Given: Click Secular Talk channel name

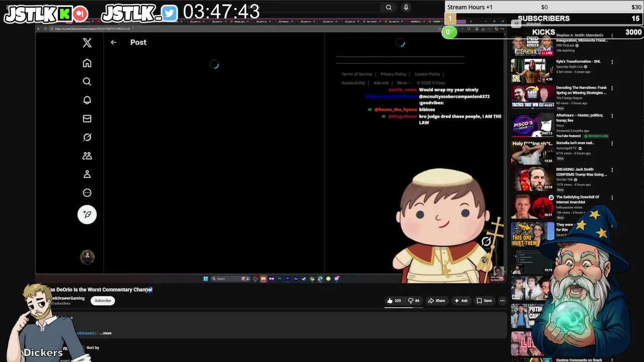Looking at the screenshot, I should (565, 179).
